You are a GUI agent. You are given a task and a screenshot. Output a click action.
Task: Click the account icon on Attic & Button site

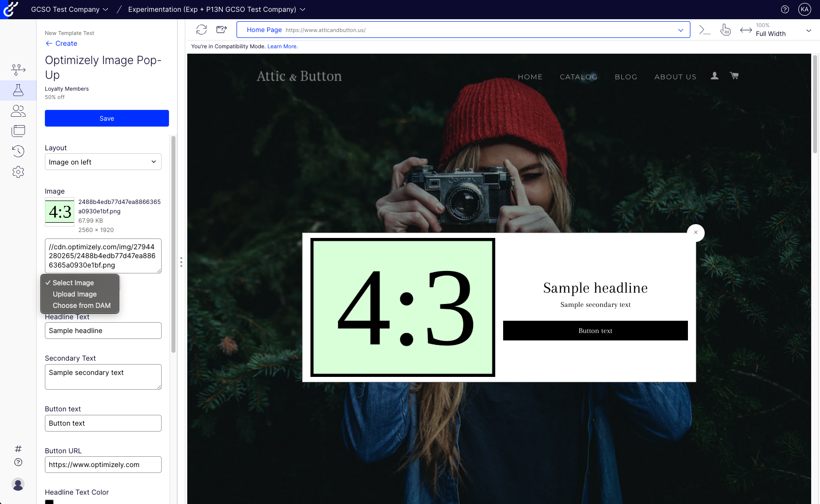tap(715, 76)
